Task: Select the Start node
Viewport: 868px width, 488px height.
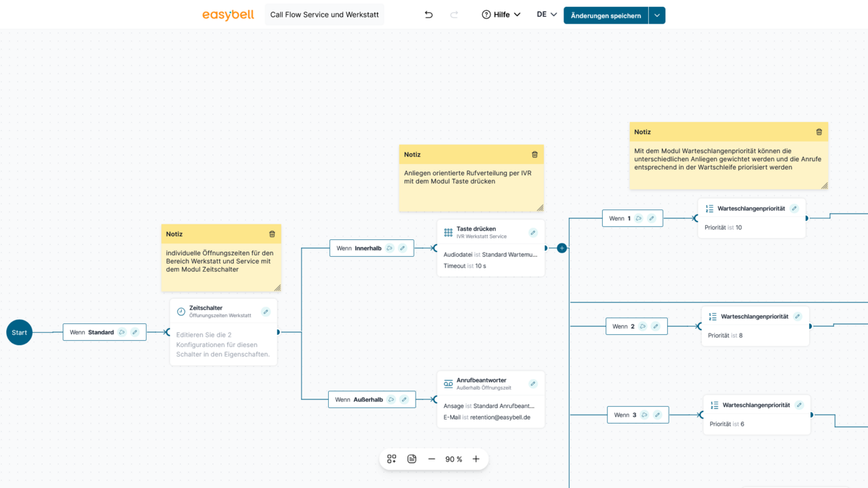Action: click(20, 332)
